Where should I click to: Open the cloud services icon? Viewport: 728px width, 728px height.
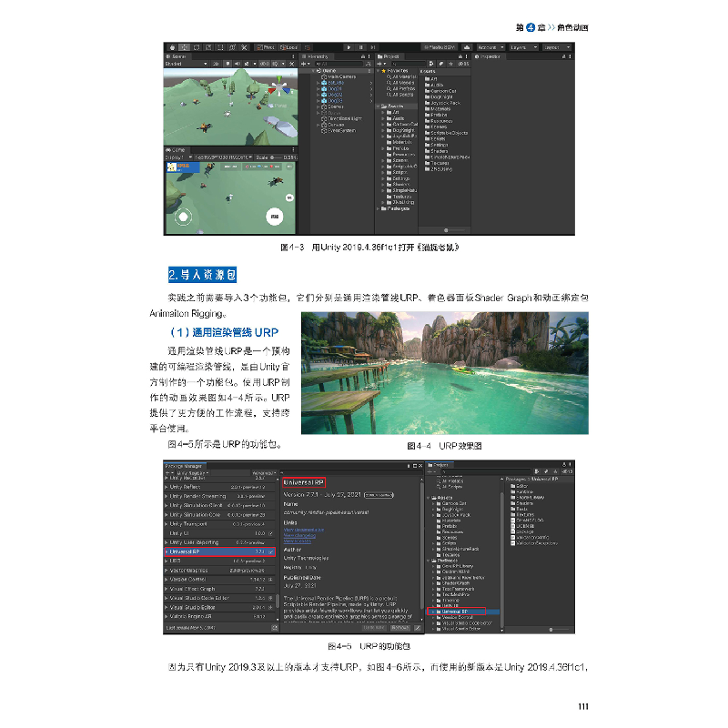467,47
